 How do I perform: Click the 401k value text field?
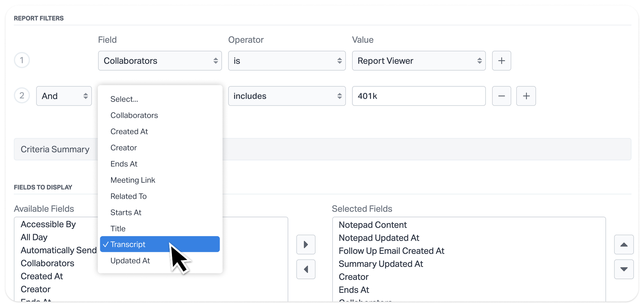[419, 96]
